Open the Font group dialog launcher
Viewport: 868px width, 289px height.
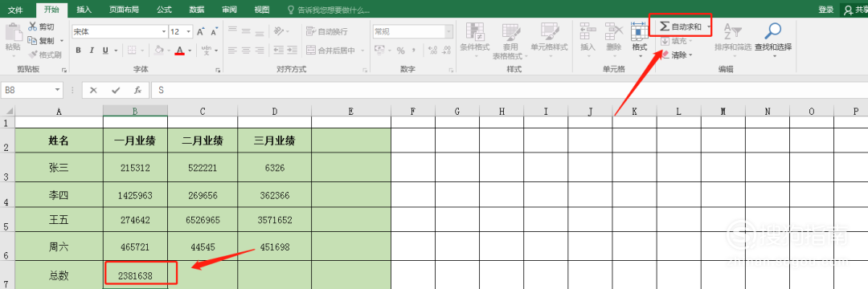pyautogui.click(x=218, y=70)
